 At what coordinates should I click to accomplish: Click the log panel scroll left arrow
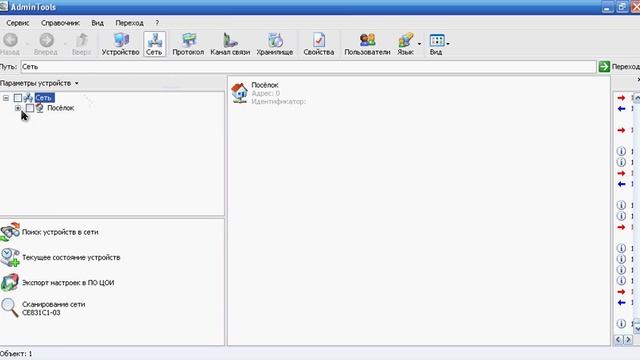(x=618, y=340)
